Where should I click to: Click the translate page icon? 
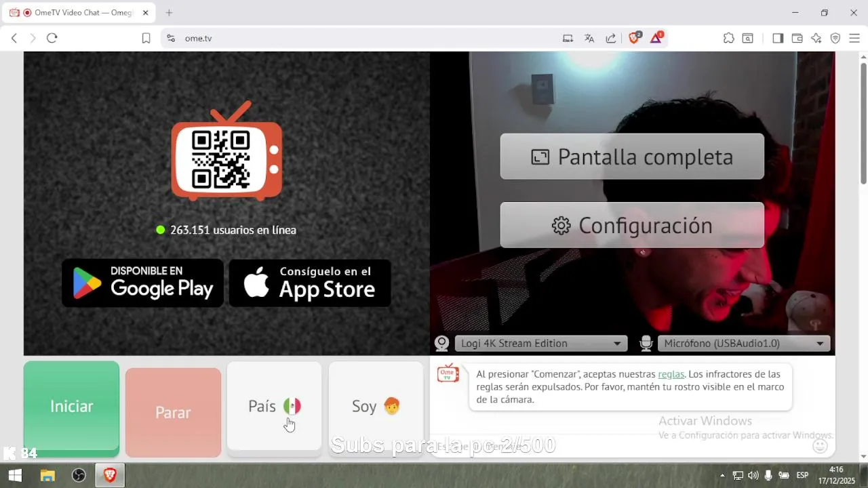click(x=589, y=39)
